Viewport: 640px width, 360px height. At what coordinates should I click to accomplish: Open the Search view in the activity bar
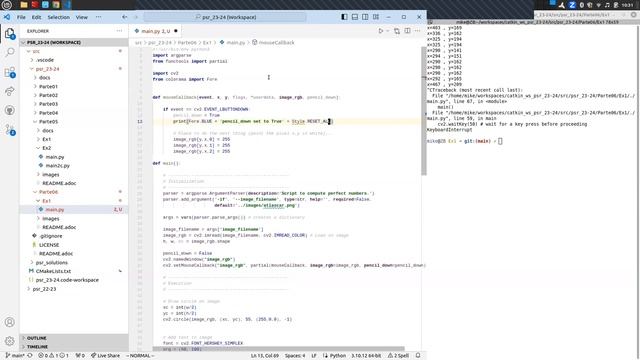pos(9,52)
